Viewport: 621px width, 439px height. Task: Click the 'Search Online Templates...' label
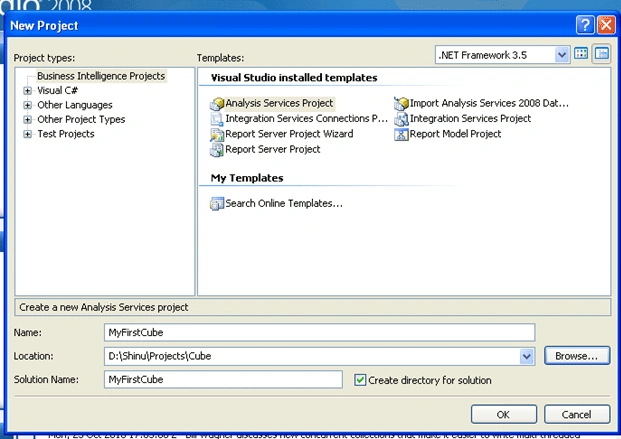[x=284, y=203]
